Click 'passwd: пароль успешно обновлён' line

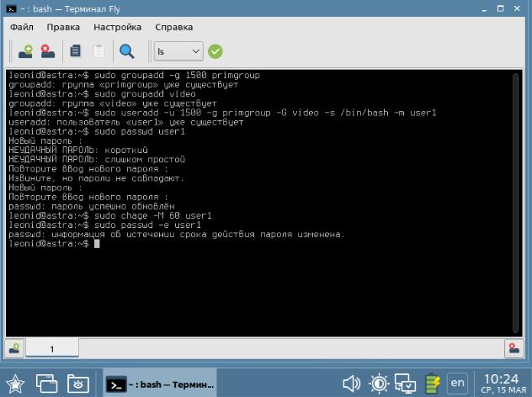(92, 206)
